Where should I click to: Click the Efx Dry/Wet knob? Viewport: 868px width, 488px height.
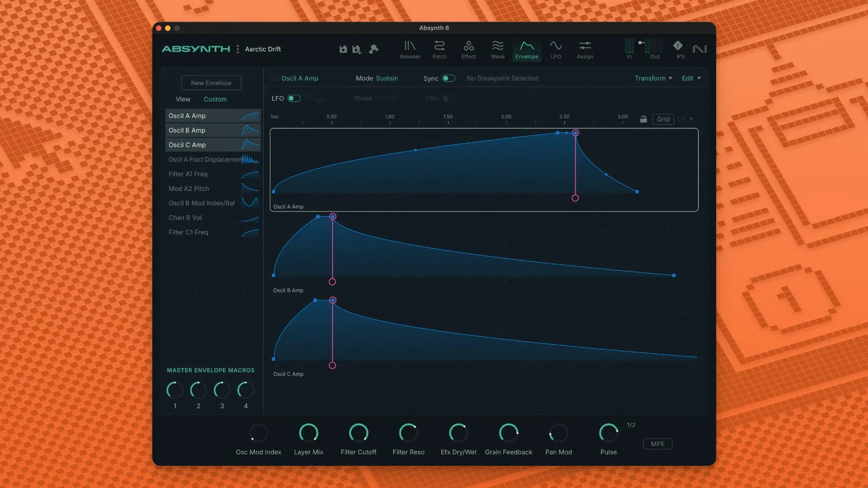coord(458,433)
